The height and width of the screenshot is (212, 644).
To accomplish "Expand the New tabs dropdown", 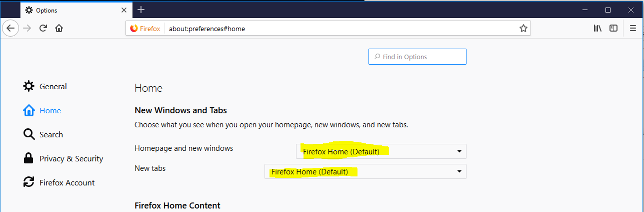I will (x=365, y=171).
